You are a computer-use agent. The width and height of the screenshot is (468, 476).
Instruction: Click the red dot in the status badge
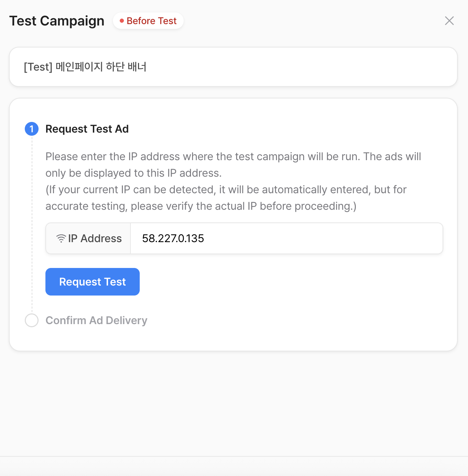(121, 21)
